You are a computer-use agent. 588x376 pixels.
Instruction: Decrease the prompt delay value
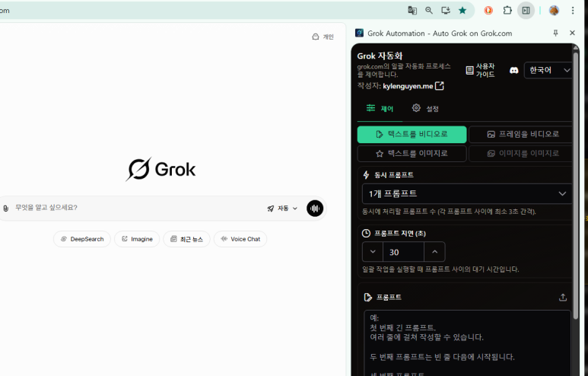(x=373, y=252)
